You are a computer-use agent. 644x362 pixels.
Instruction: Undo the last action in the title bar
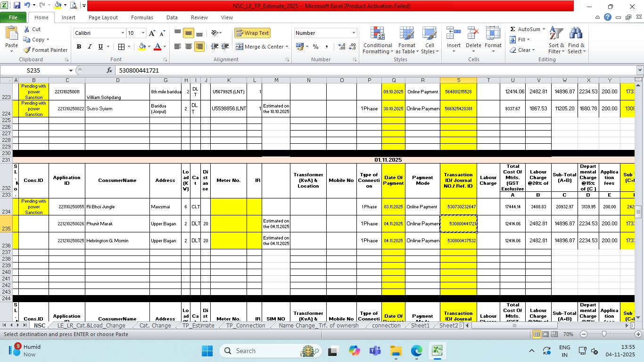click(27, 6)
